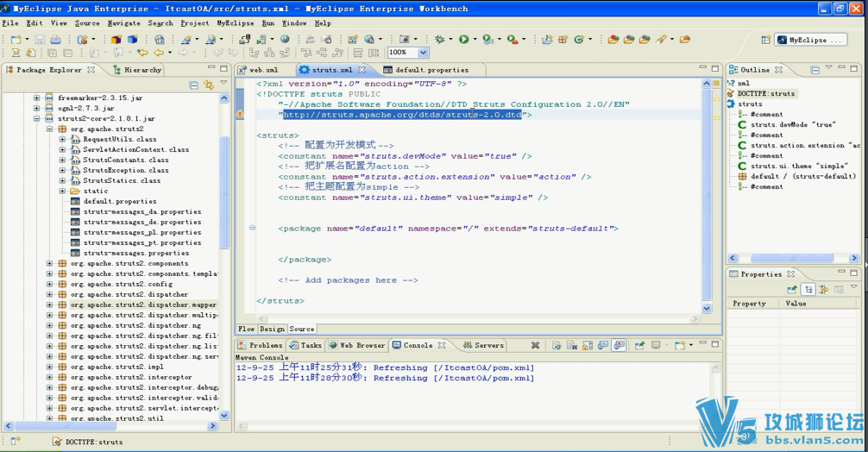868x452 pixels.
Task: Click the MyEclipse perspective button
Action: tap(808, 40)
